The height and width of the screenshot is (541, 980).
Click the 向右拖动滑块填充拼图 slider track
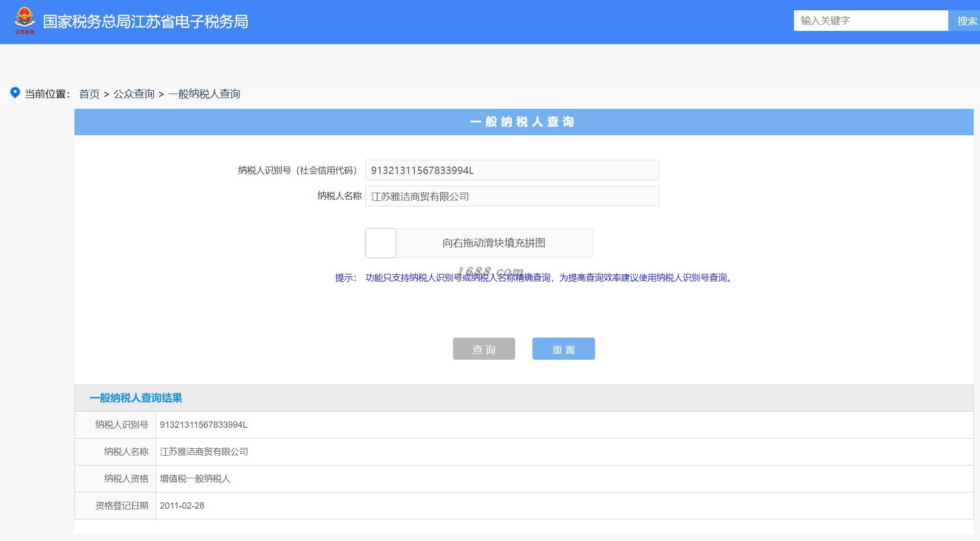click(494, 243)
